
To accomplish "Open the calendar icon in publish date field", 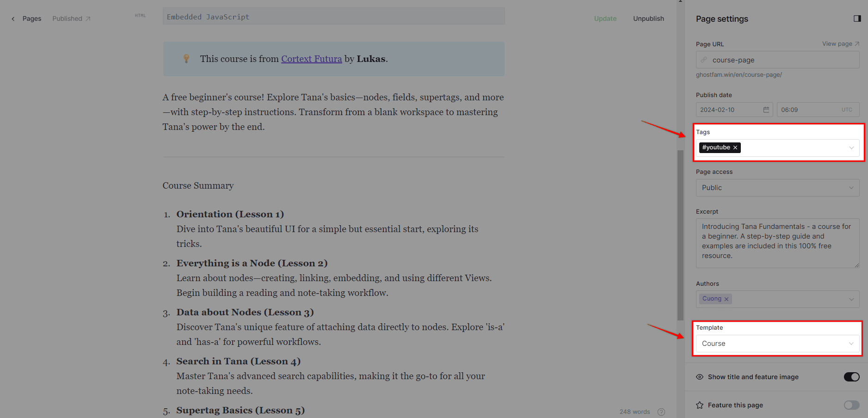I will tap(765, 110).
